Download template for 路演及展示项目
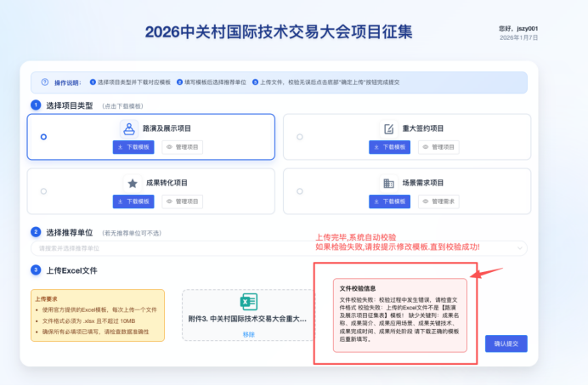Viewport: 588px width, 386px height. [134, 147]
